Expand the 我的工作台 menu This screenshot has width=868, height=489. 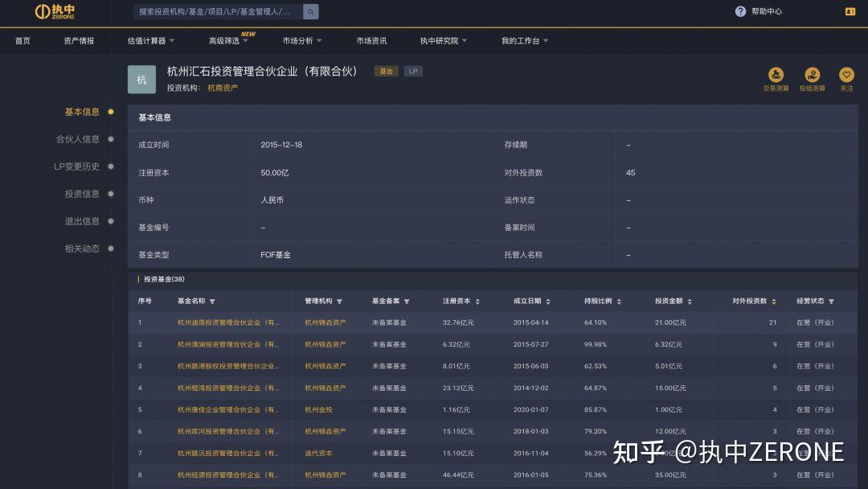pyautogui.click(x=524, y=41)
